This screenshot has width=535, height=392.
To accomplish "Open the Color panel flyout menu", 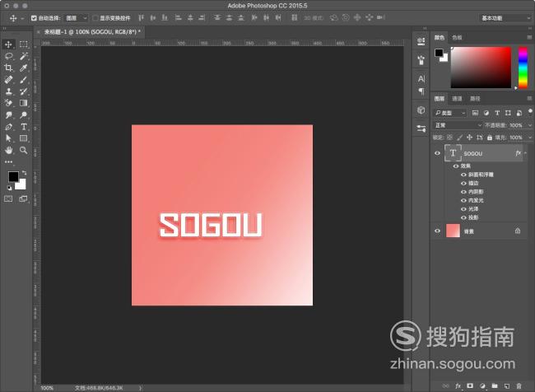I will point(529,38).
